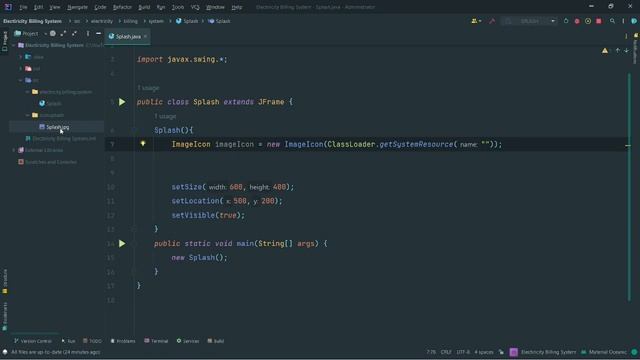The height and width of the screenshot is (360, 640).
Task: Open the Terminal tool window
Action: click(x=156, y=341)
